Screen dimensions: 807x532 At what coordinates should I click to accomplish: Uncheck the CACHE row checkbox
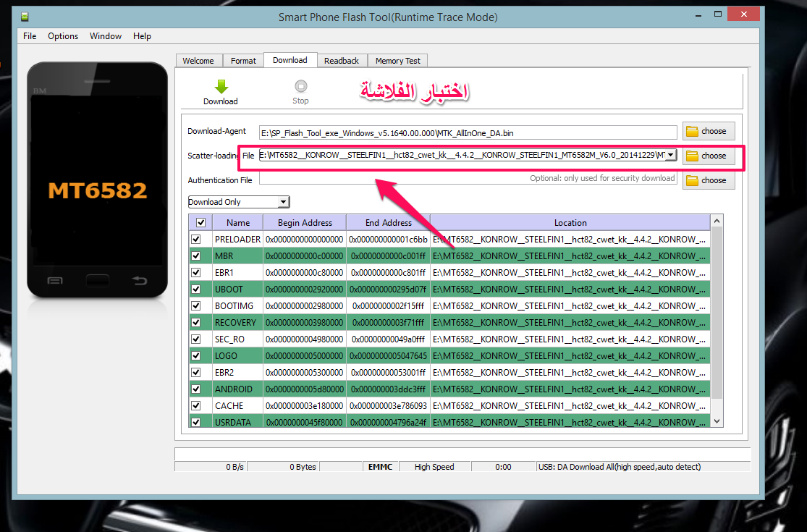196,405
